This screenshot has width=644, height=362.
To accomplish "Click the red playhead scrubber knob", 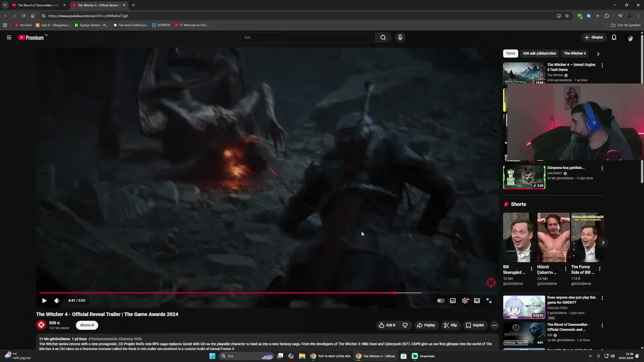I will pyautogui.click(x=394, y=293).
